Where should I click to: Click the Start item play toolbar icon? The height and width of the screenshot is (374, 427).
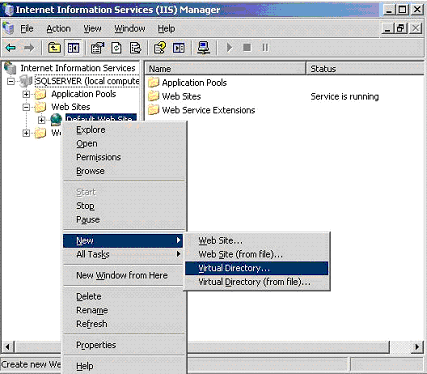(229, 48)
